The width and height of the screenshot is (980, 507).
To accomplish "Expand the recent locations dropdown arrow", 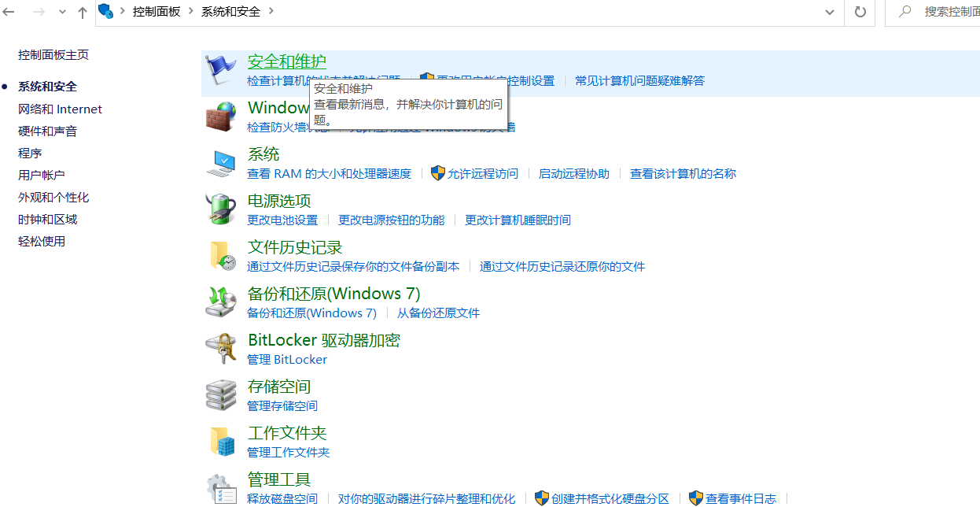I will click(62, 12).
